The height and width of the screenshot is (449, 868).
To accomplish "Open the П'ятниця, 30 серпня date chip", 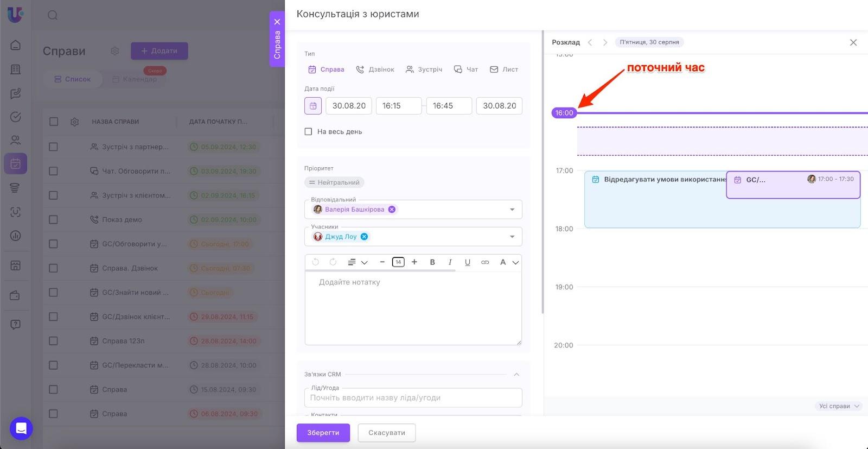I will [x=649, y=42].
